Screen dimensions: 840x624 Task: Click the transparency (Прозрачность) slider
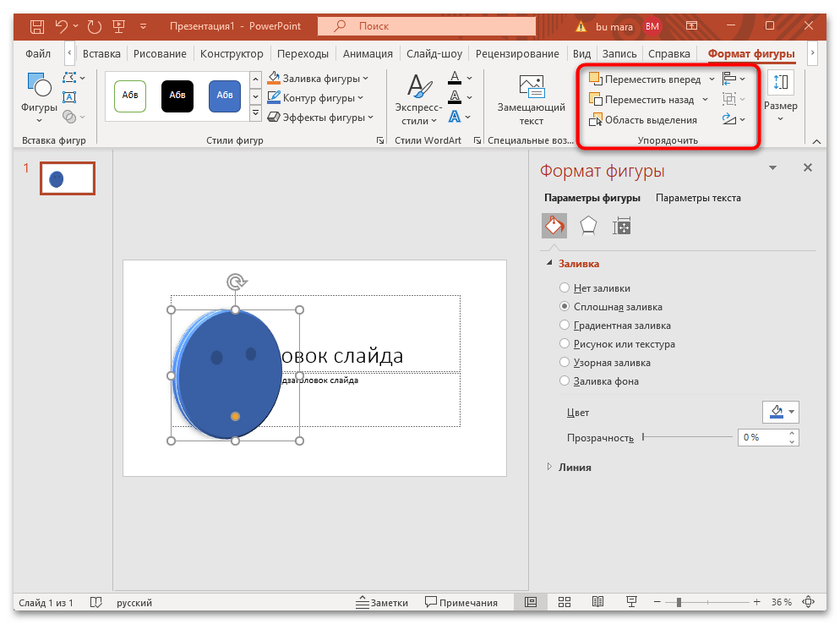(687, 437)
